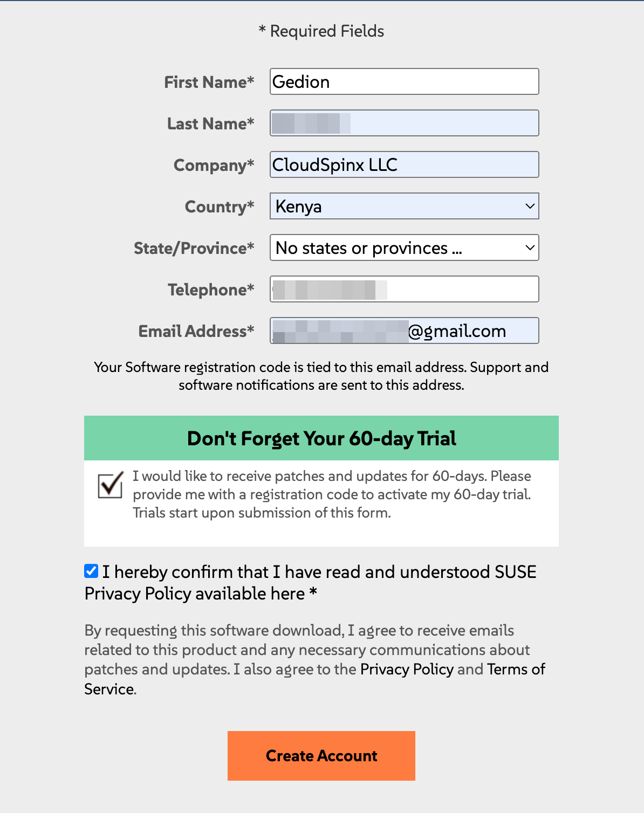Image resolution: width=644 pixels, height=813 pixels.
Task: Click the Company field showing CloudSpinx LLC
Action: coord(403,164)
